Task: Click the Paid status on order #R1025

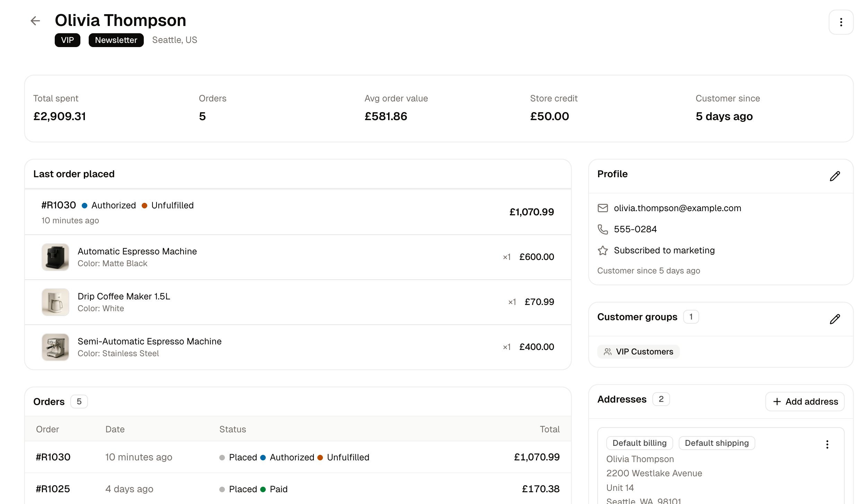Action: click(x=274, y=489)
